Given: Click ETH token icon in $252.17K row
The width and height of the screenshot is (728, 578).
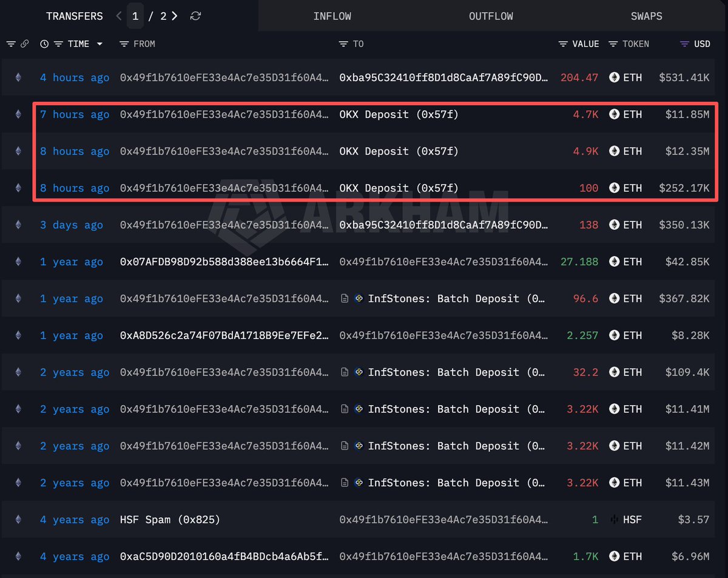Looking at the screenshot, I should (x=614, y=188).
